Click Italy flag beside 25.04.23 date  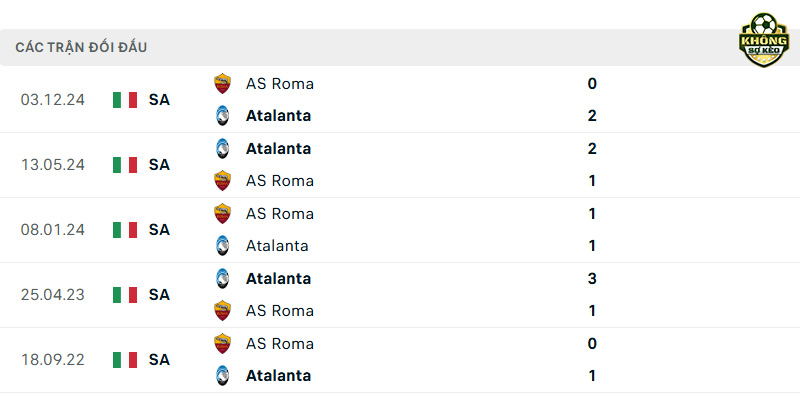[125, 295]
